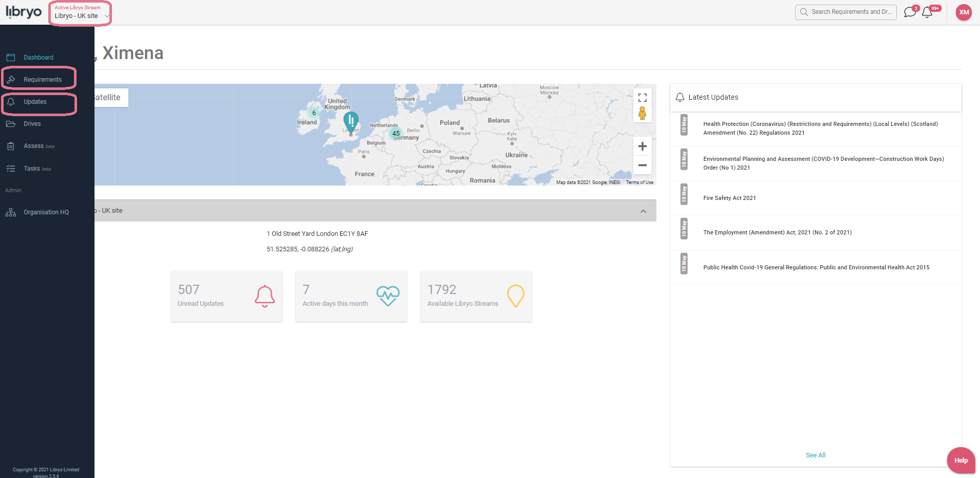Open Organisation HQ admin page
Screen dimensions: 980x478
pos(46,212)
